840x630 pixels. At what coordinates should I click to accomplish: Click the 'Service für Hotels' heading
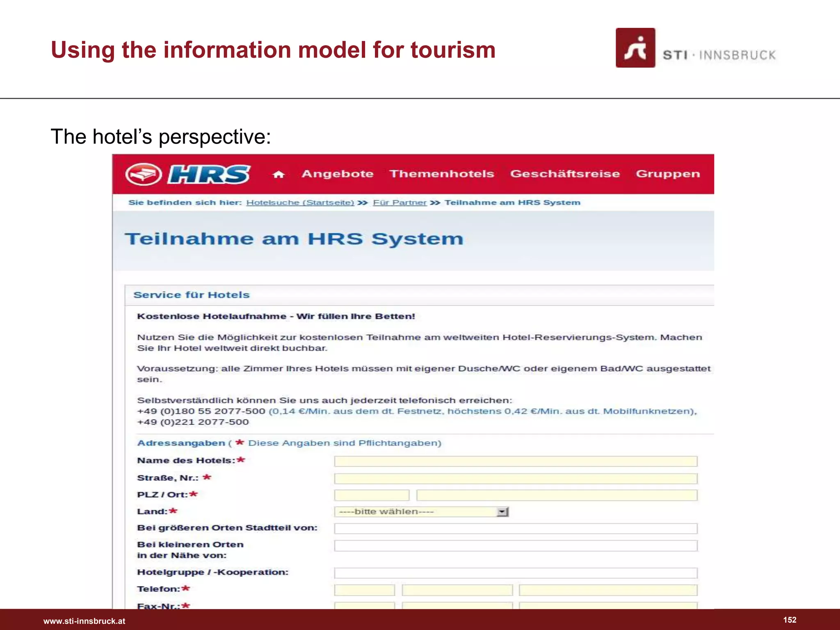point(192,295)
